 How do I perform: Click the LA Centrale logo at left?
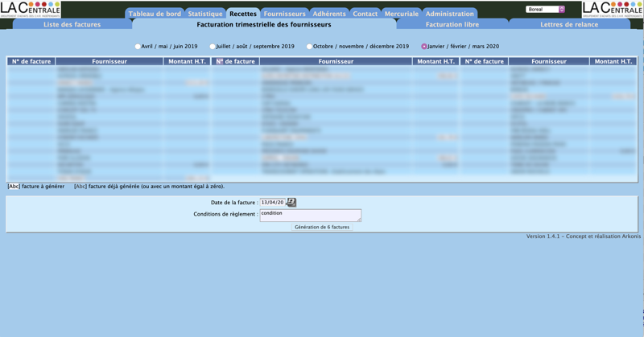(31, 10)
